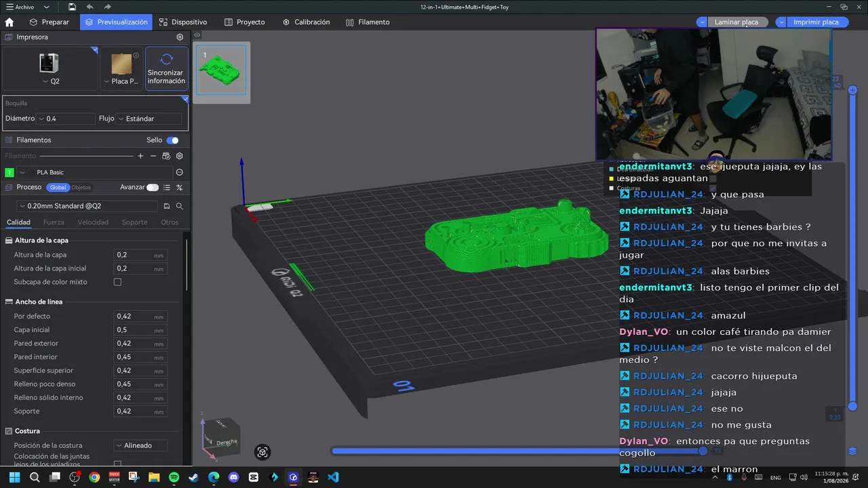Switch process scope to Global
Screen dimensions: 868x488
58,187
